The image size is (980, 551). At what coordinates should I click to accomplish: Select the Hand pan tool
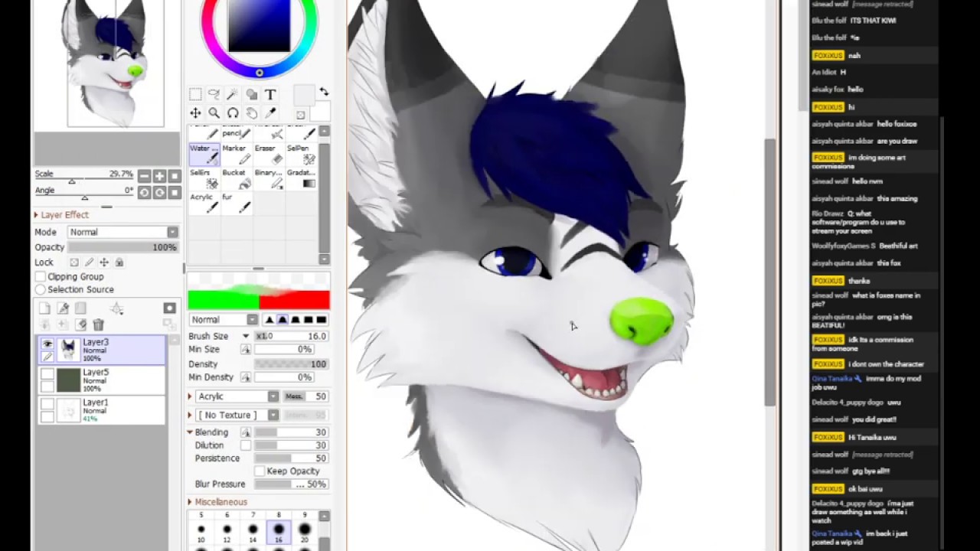point(251,113)
